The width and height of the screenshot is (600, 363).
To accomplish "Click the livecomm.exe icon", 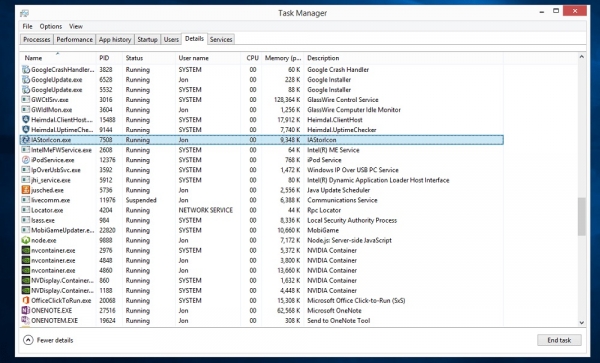I will [x=26, y=200].
